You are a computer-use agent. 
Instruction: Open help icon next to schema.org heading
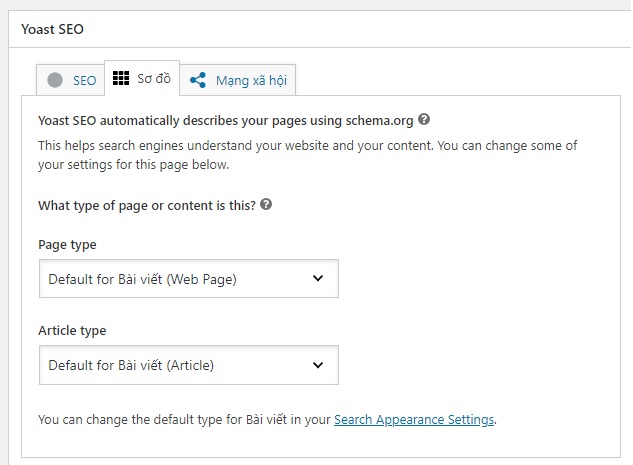[x=425, y=119]
